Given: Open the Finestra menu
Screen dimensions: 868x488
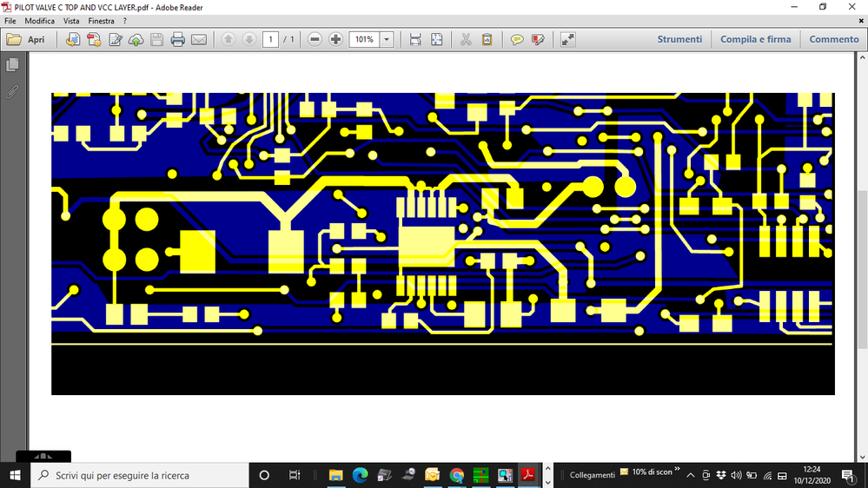Looking at the screenshot, I should pos(101,21).
